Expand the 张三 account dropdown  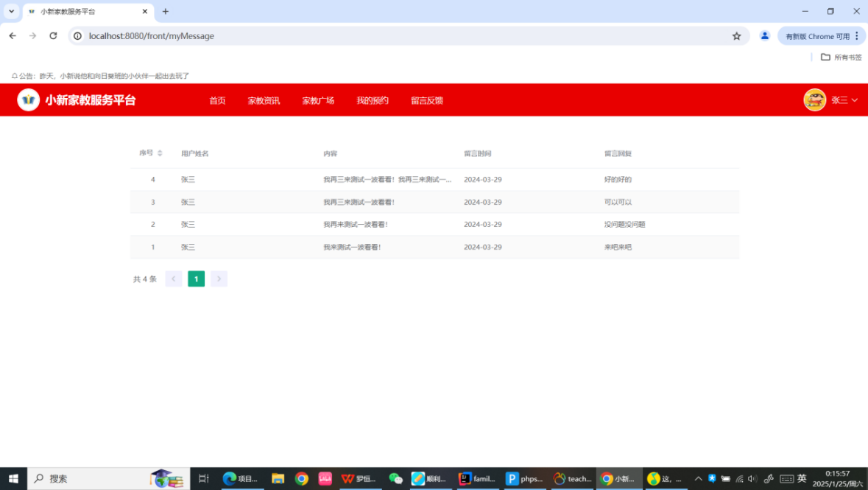click(844, 100)
